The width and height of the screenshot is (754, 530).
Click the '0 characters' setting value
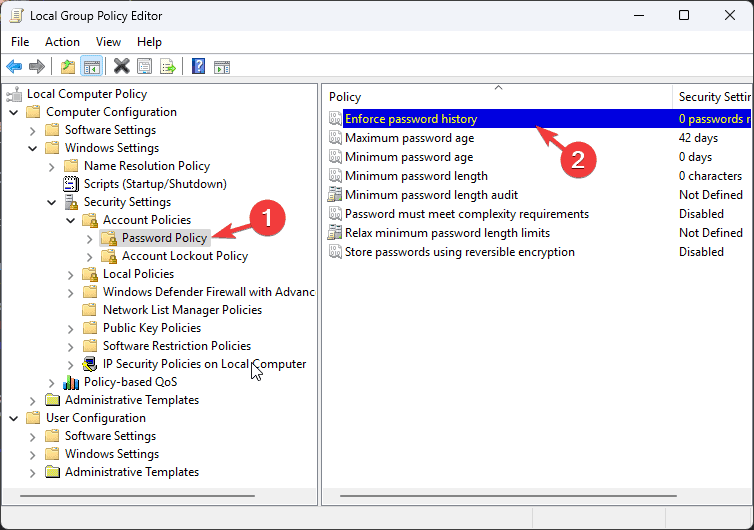(x=710, y=176)
